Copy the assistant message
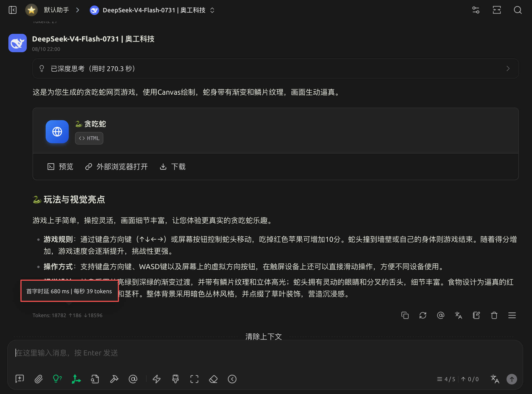The height and width of the screenshot is (394, 532). [405, 315]
